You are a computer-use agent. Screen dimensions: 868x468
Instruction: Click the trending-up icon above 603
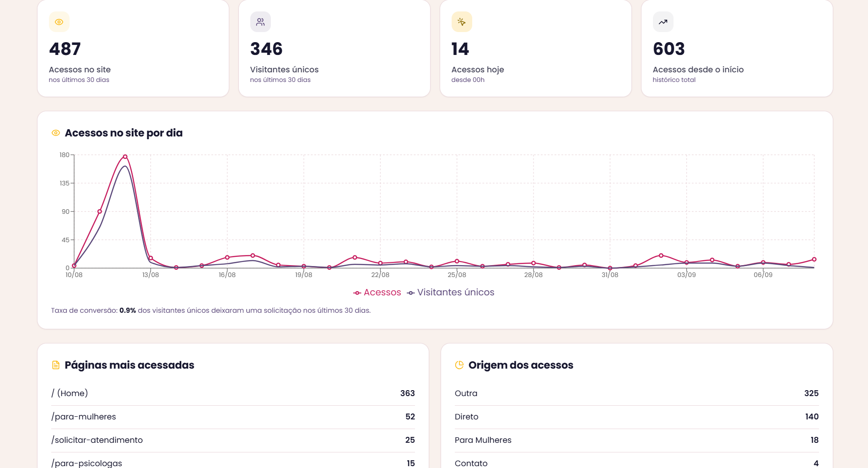(663, 22)
